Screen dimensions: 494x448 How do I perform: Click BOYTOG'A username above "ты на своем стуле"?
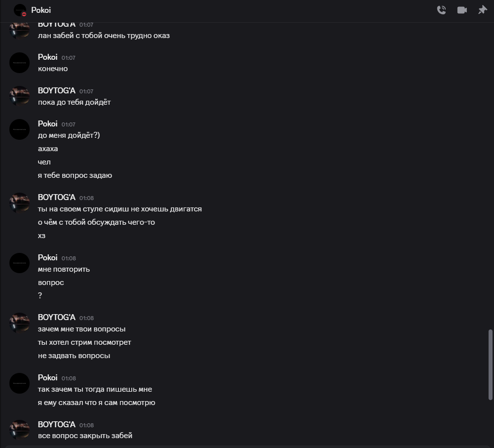coord(57,198)
